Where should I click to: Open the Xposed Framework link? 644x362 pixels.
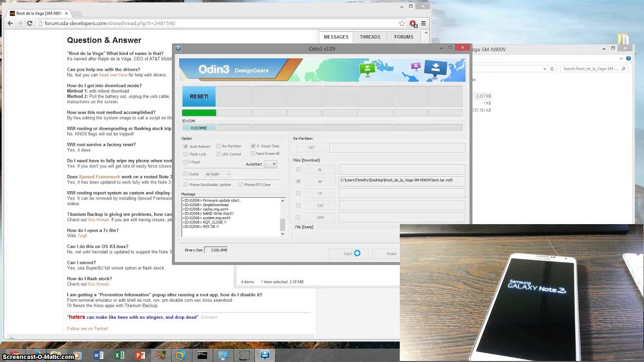coord(100,177)
